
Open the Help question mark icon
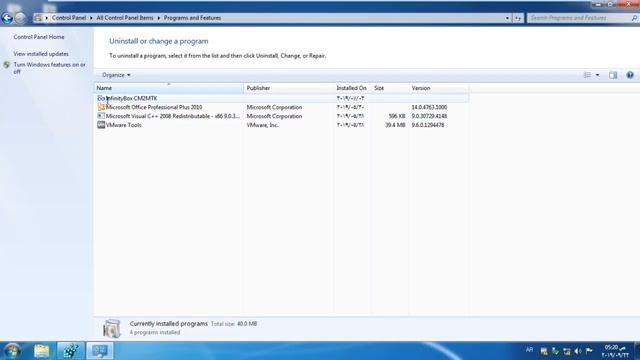click(x=630, y=75)
